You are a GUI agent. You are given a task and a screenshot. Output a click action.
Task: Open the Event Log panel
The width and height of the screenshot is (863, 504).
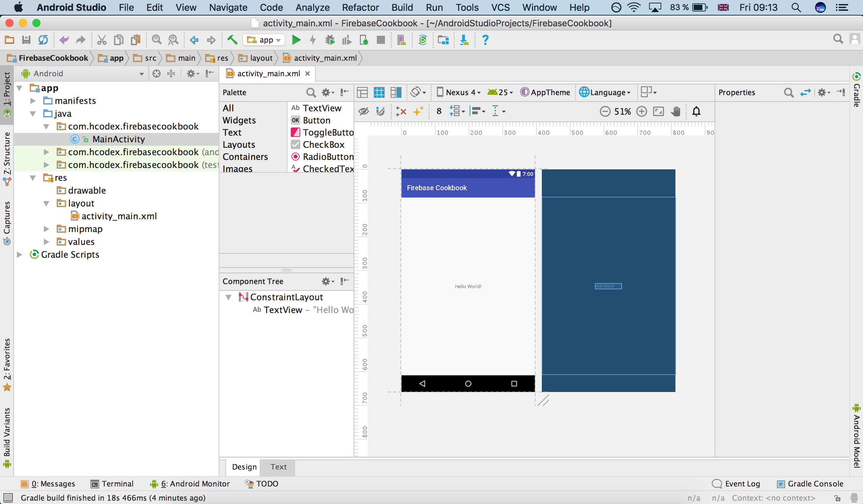coord(736,483)
